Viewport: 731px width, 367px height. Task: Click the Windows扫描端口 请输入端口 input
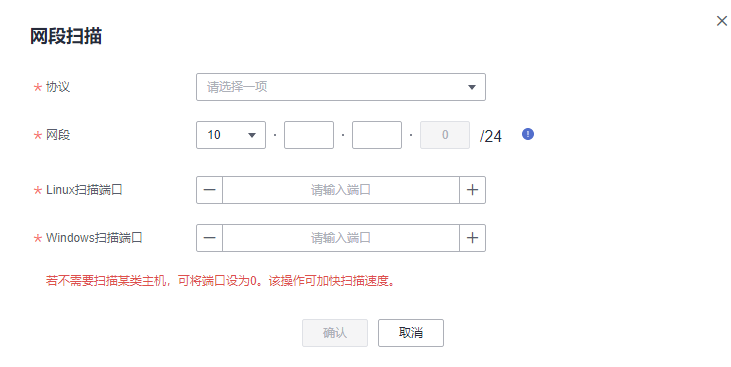pyautogui.click(x=341, y=238)
